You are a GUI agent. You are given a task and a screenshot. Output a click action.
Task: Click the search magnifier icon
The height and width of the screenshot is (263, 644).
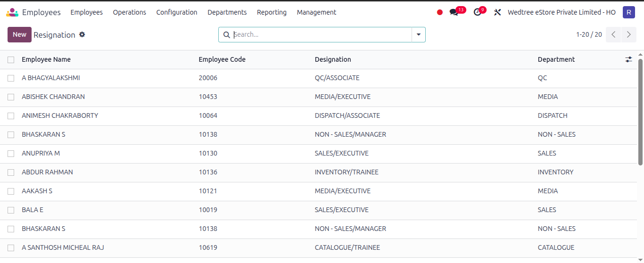coord(226,34)
